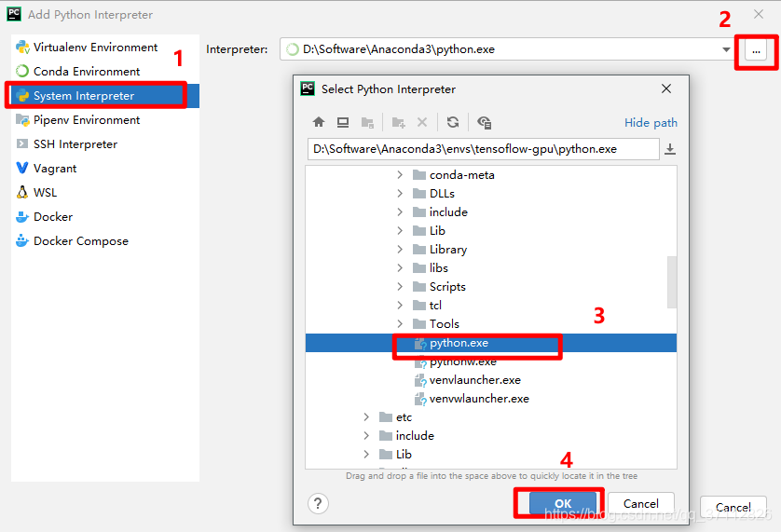Close the Select Python Interpreter dialog
781x532 pixels.
coord(666,89)
